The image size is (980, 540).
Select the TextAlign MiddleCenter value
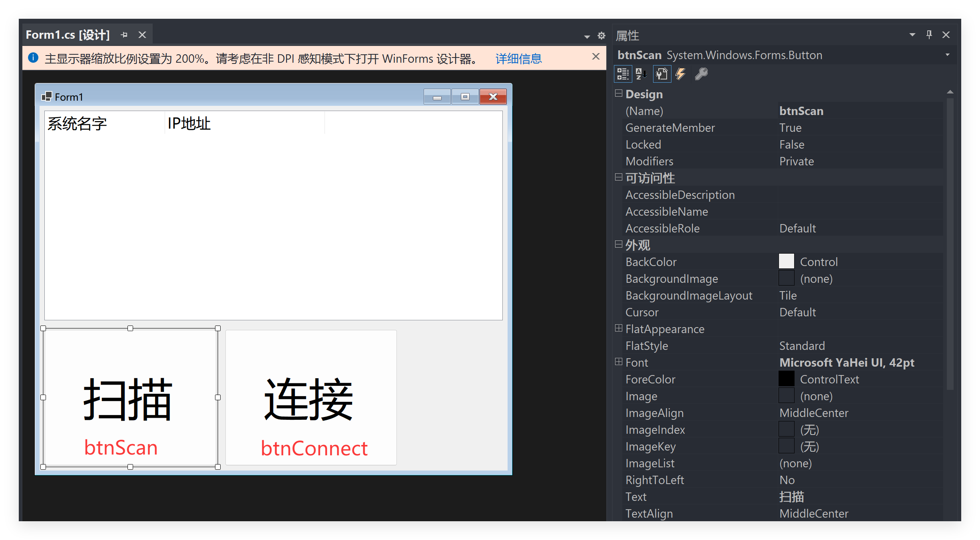860,513
